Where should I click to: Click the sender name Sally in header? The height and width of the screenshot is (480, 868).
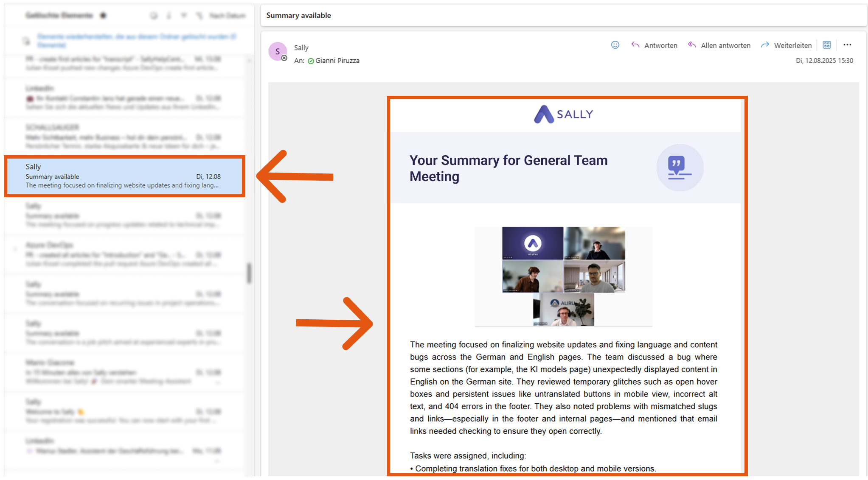coord(301,48)
